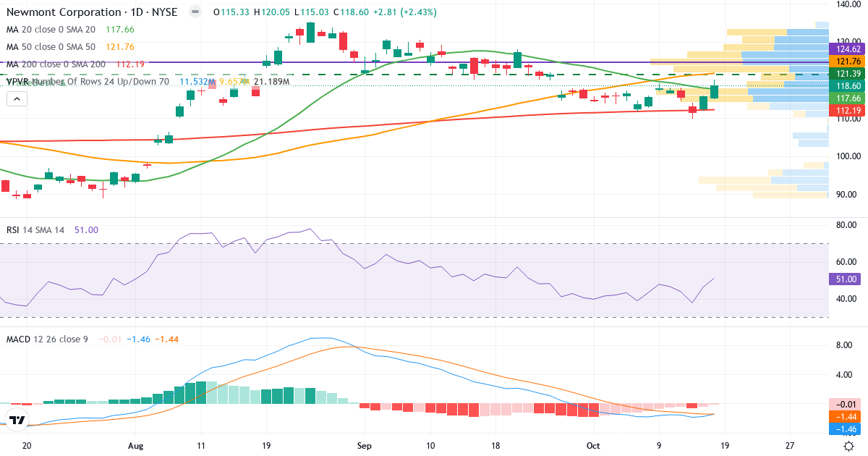Click the 21.189M VPVR total volume value

(x=271, y=82)
